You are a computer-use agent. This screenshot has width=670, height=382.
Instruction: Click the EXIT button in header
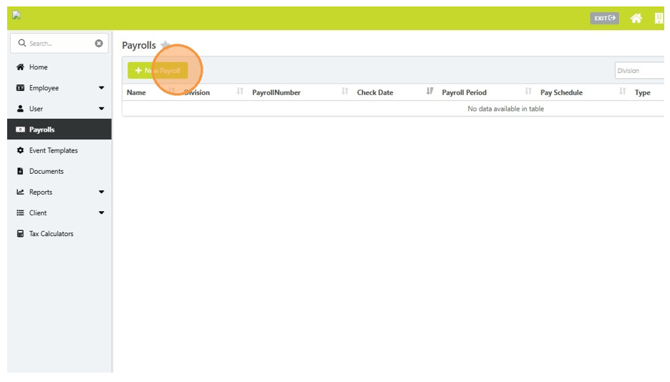[604, 18]
